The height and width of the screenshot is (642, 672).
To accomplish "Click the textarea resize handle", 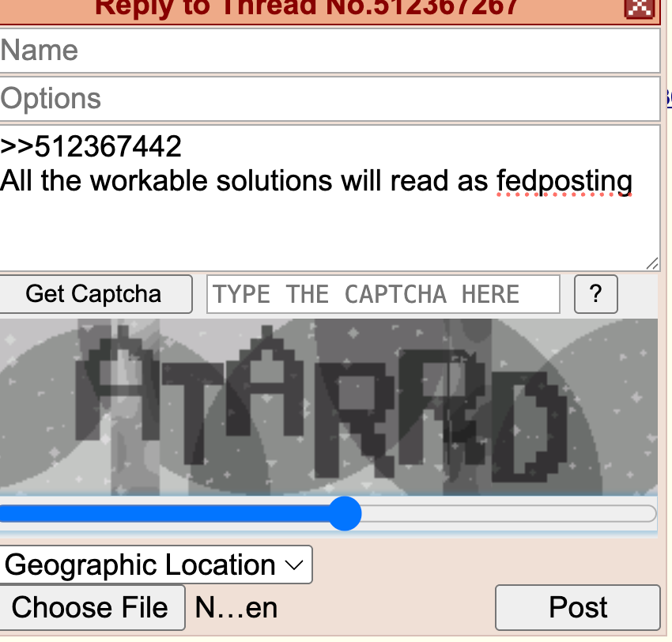I will coord(652,263).
